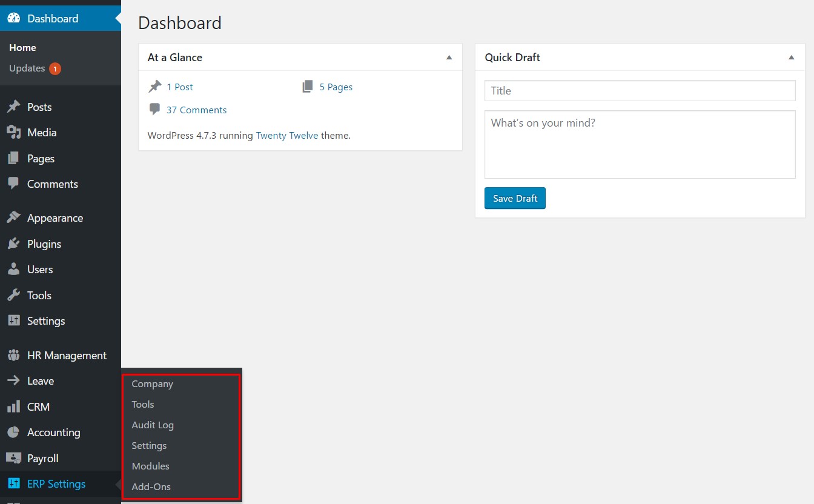Follow the Twenty Twelve theme link
Image resolution: width=814 pixels, height=504 pixels.
(x=286, y=136)
